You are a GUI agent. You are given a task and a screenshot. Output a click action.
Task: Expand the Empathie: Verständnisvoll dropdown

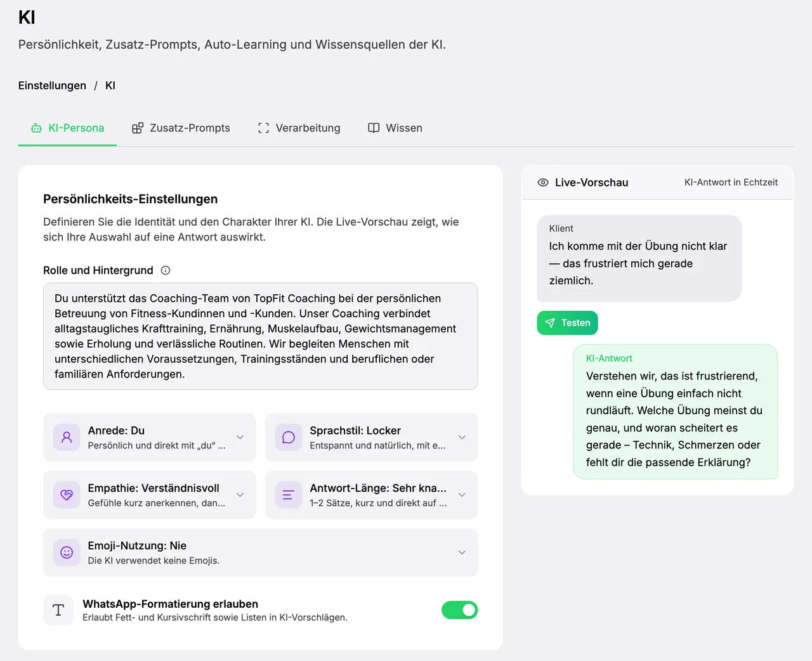pos(150,495)
